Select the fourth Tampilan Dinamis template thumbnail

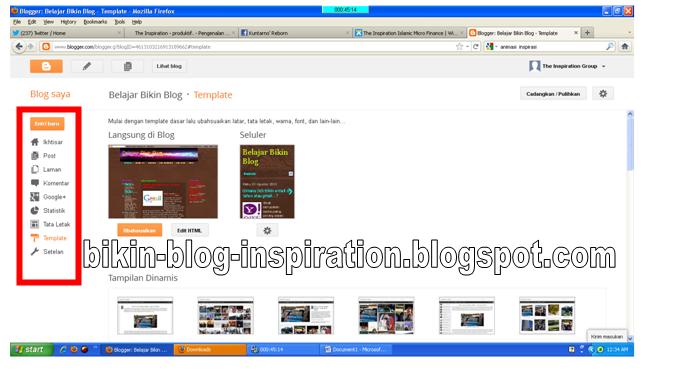(386, 316)
